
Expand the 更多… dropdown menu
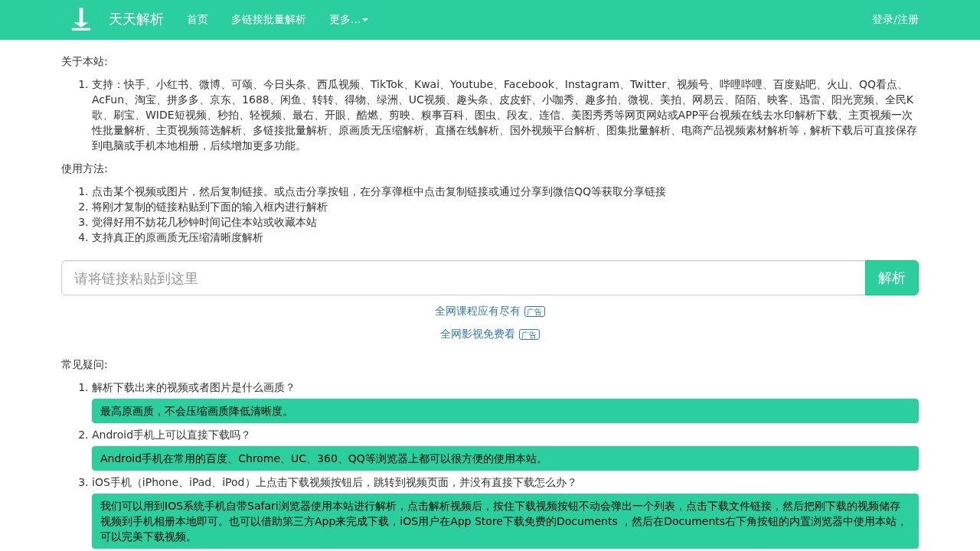point(348,20)
